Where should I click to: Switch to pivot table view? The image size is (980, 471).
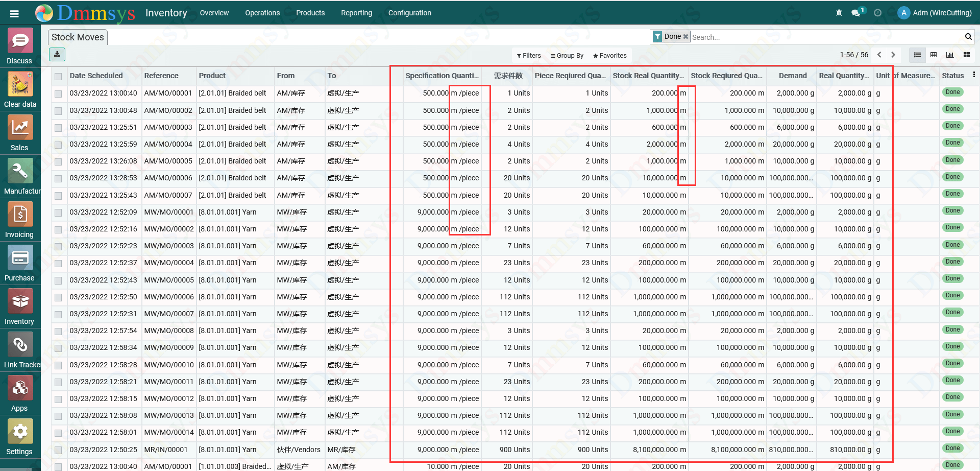(x=934, y=55)
